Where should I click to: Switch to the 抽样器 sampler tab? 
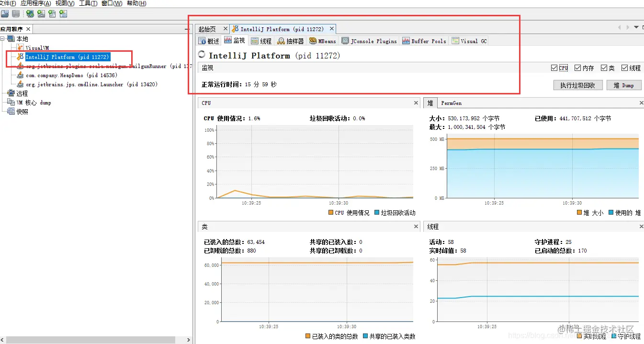pyautogui.click(x=291, y=41)
